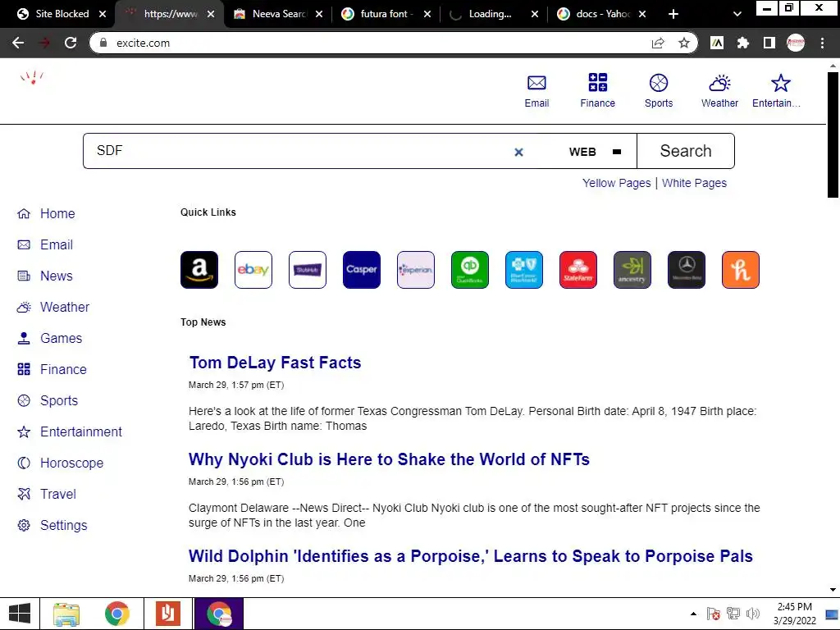Clear the search box with the X icon
Image resolution: width=840 pixels, height=630 pixels.
point(518,152)
